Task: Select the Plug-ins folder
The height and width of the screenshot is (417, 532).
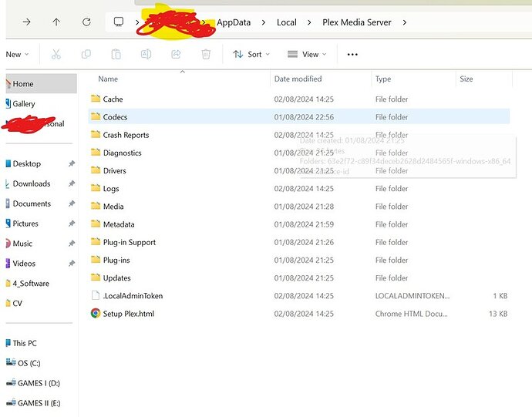Action: [299, 260]
